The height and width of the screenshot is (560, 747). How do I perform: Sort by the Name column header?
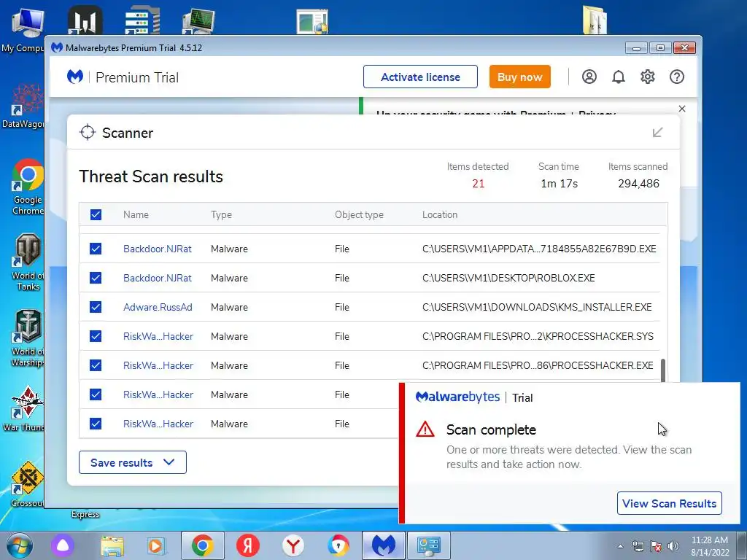point(136,214)
